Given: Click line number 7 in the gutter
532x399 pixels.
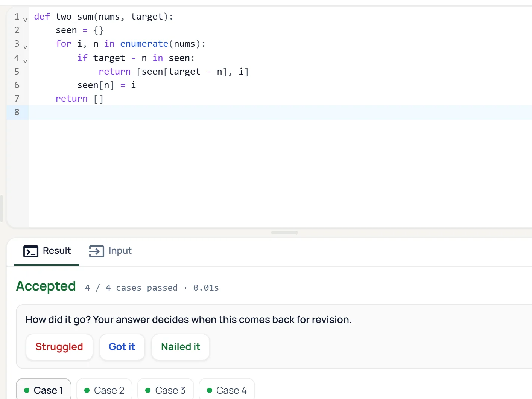Looking at the screenshot, I should pos(17,99).
